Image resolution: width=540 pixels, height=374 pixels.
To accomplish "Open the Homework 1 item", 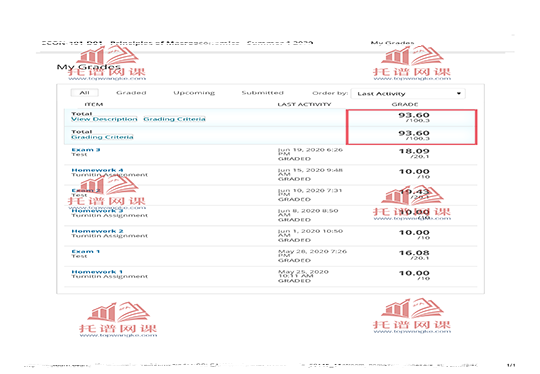I will [x=97, y=272].
